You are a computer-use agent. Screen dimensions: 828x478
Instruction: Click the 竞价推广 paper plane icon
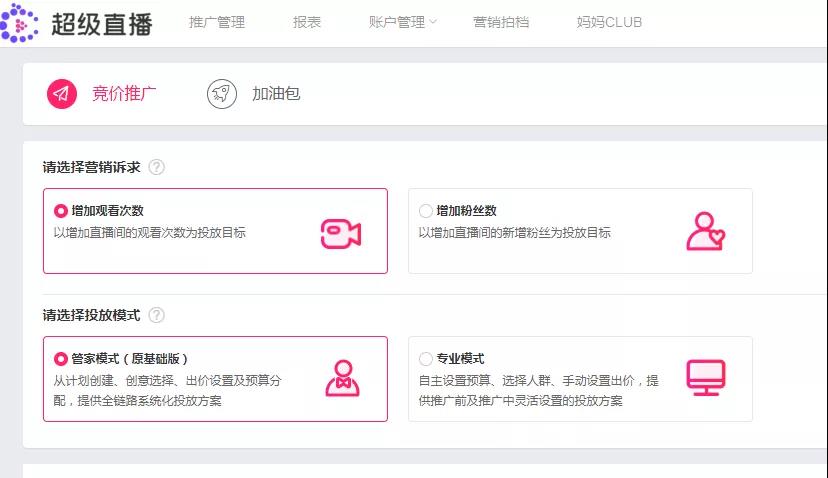[x=62, y=94]
